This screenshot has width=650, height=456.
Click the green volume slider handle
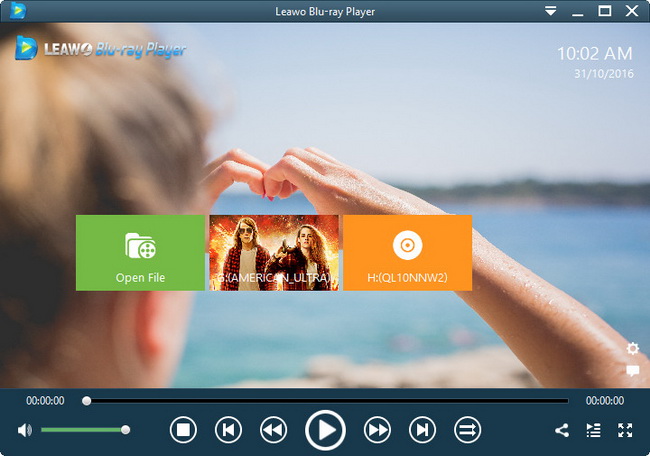[x=125, y=430]
